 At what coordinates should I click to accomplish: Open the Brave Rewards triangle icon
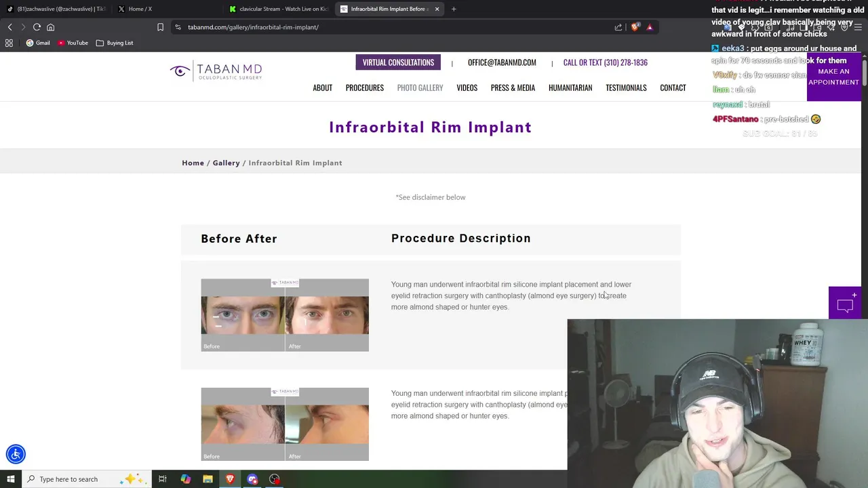650,27
